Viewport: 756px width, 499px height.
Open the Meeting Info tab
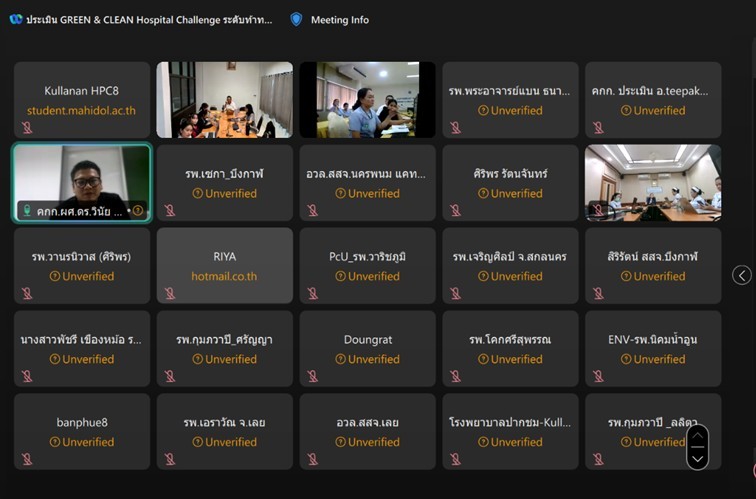(x=339, y=20)
